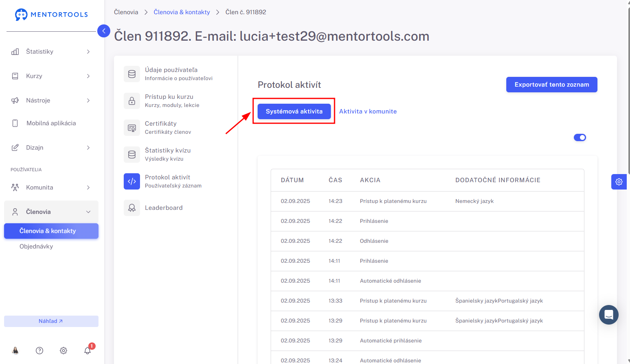Expand the Nástroje sidebar submenu
Screen dimensions: 630x364
click(51, 100)
